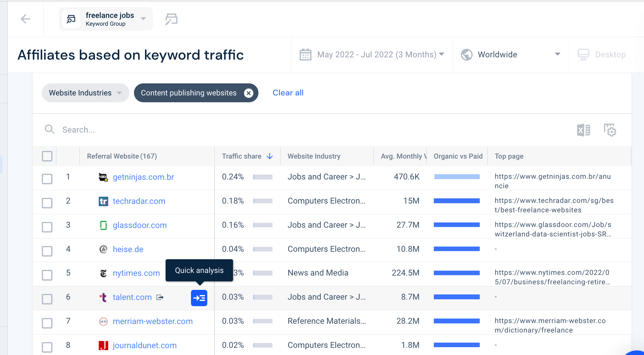The width and height of the screenshot is (644, 355).
Task: Check the journaldunet.com row
Action: click(x=47, y=347)
